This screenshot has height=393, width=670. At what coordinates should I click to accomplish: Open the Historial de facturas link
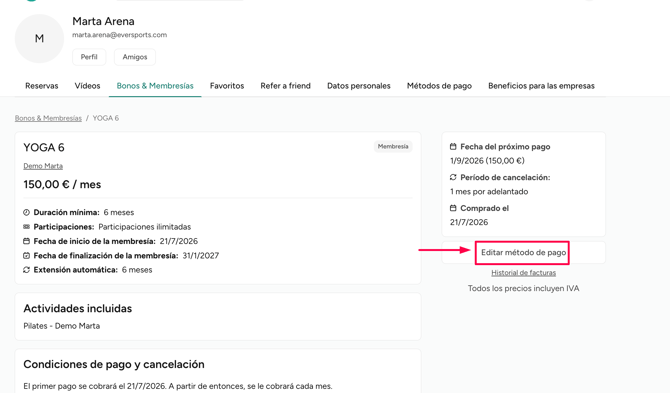click(523, 273)
